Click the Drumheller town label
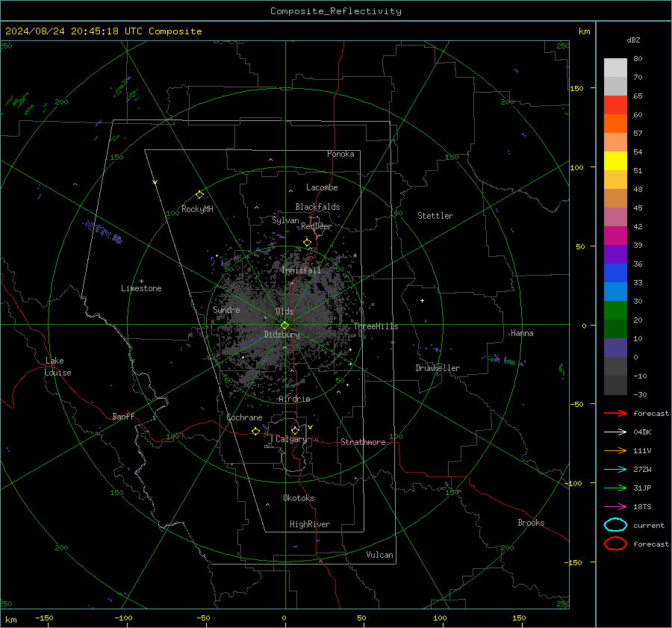Screen dimensions: 672x628 click(438, 368)
